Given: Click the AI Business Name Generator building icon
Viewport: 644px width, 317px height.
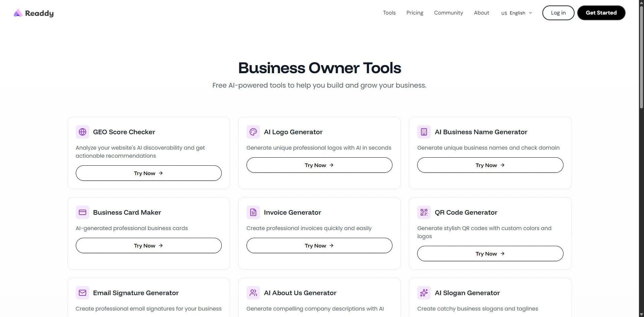Looking at the screenshot, I should 424,132.
